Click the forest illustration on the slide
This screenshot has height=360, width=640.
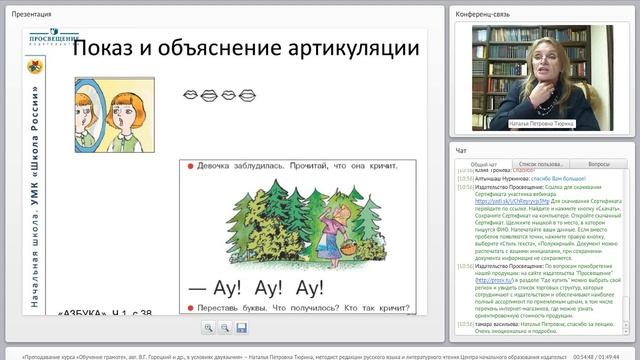click(307, 225)
